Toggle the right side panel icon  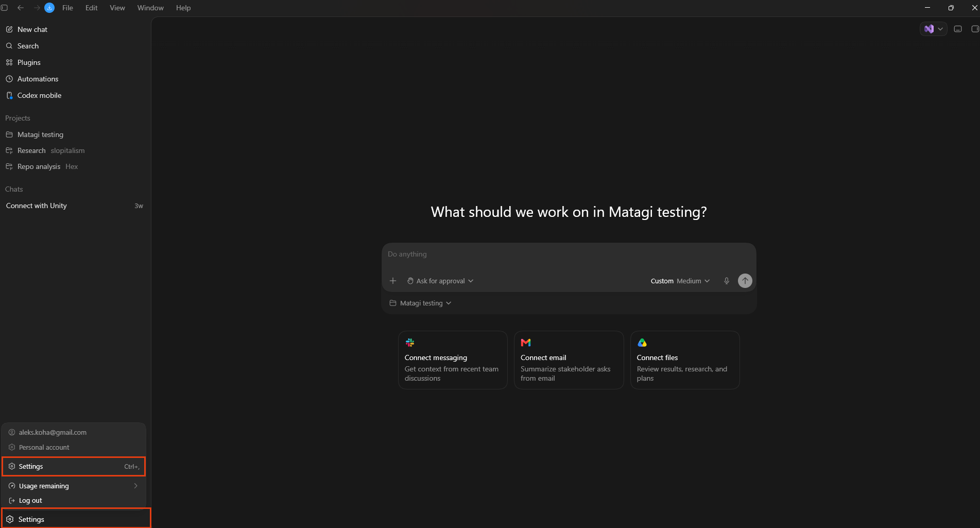(x=975, y=29)
